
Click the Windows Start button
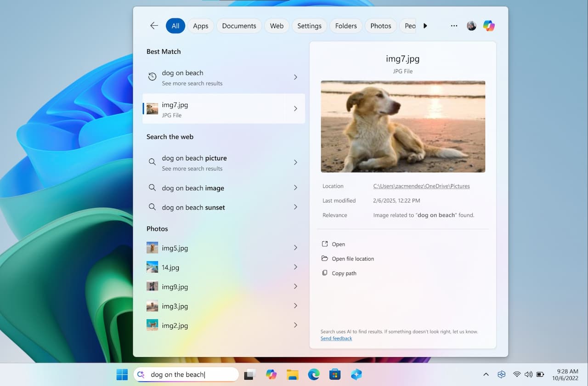122,375
